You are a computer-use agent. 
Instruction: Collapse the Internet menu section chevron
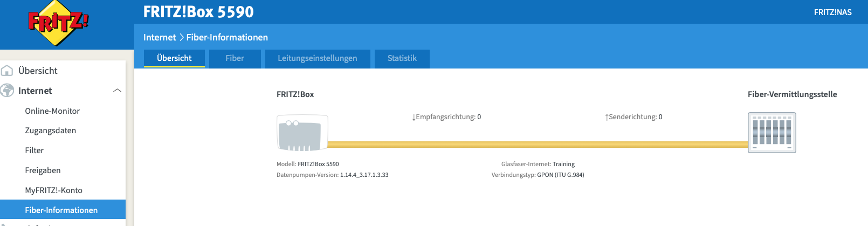coord(117,91)
